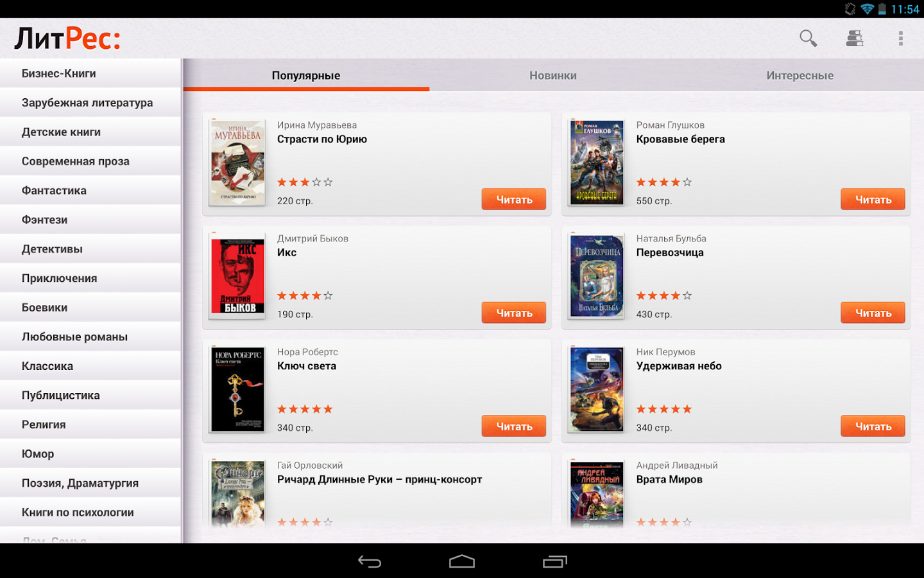Click Читать button for Перевозчица

click(x=873, y=313)
